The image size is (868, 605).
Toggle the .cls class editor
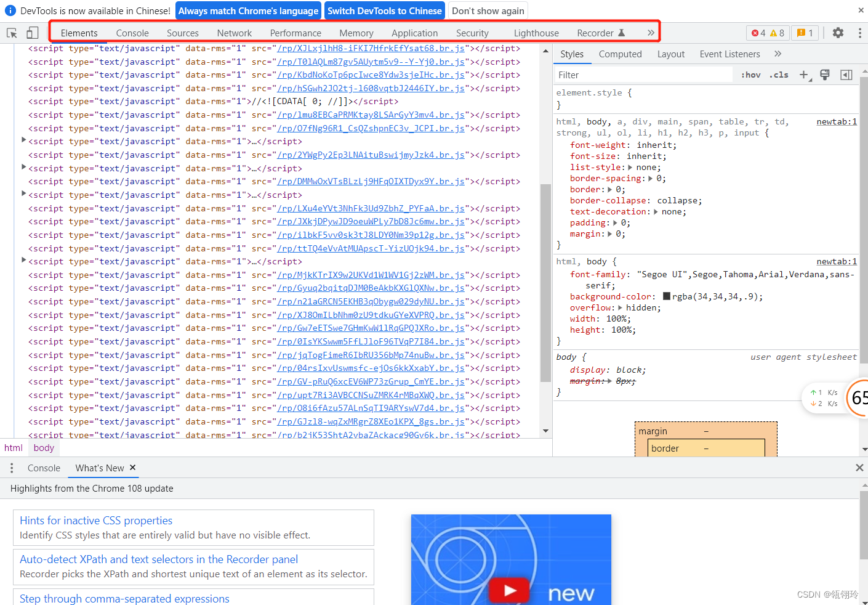pyautogui.click(x=779, y=75)
